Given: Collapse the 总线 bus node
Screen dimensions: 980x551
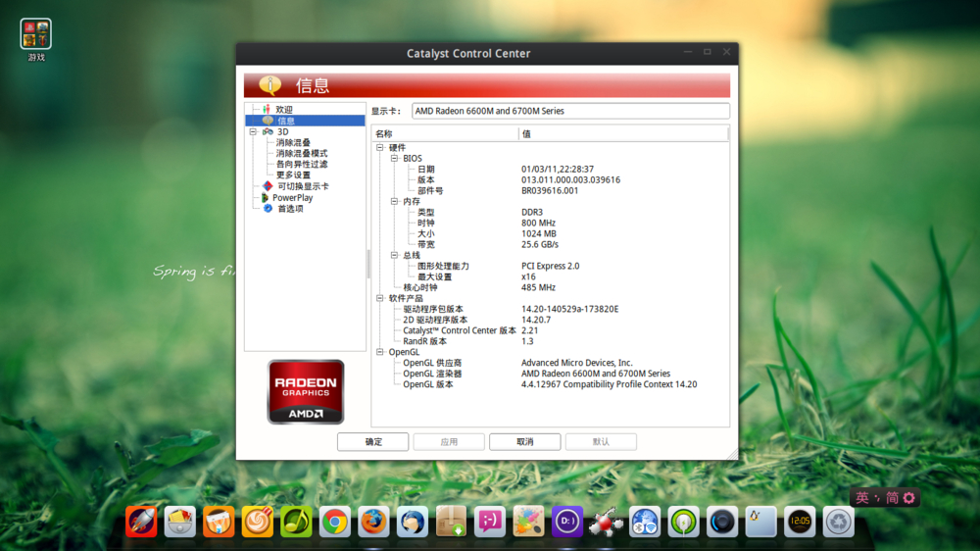Looking at the screenshot, I should 394,255.
